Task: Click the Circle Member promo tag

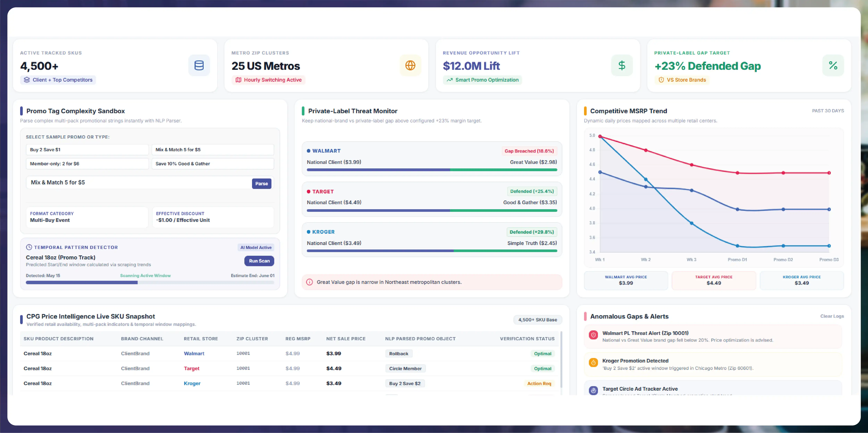Action: click(405, 368)
